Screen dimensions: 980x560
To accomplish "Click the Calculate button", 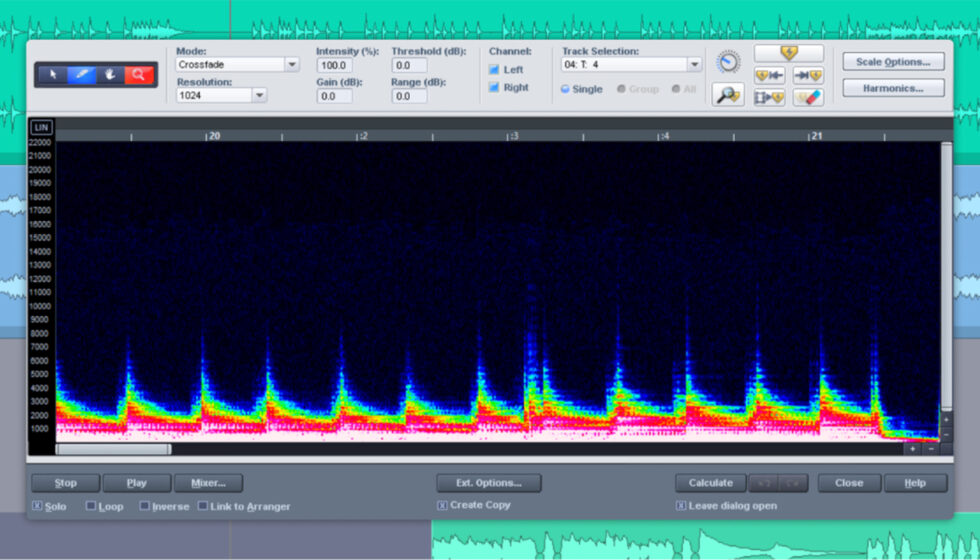I will (x=711, y=483).
